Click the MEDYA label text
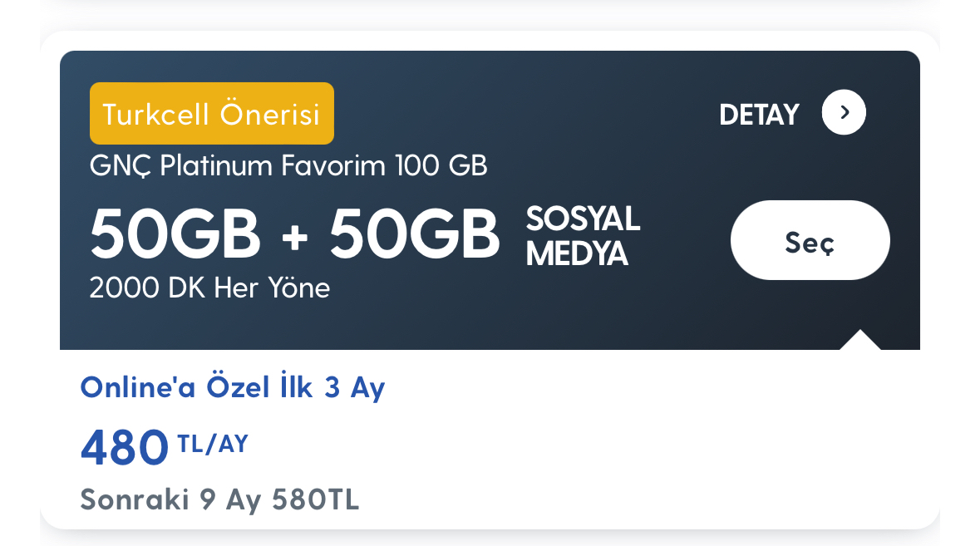The height and width of the screenshot is (546, 980). pos(576,253)
